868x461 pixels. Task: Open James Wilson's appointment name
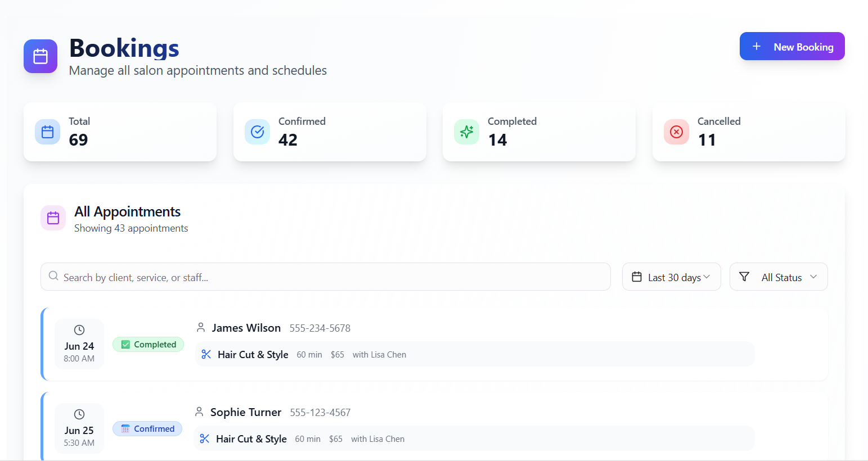(246, 328)
